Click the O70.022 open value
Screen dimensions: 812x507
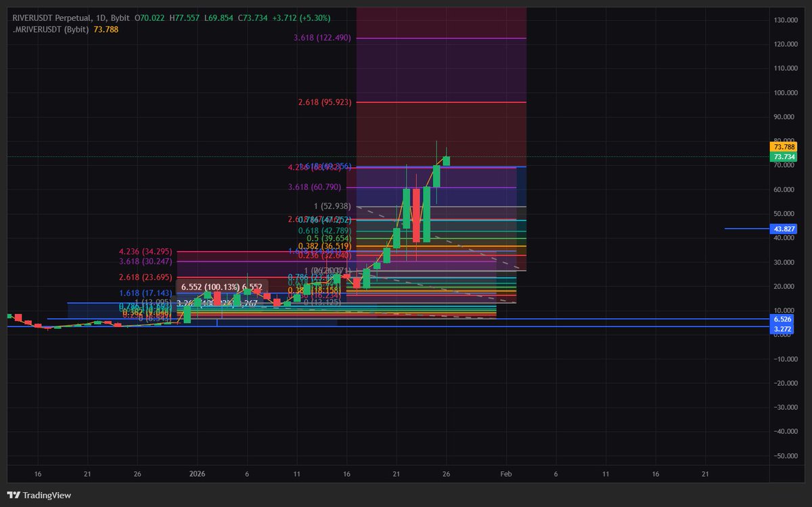(x=150, y=20)
